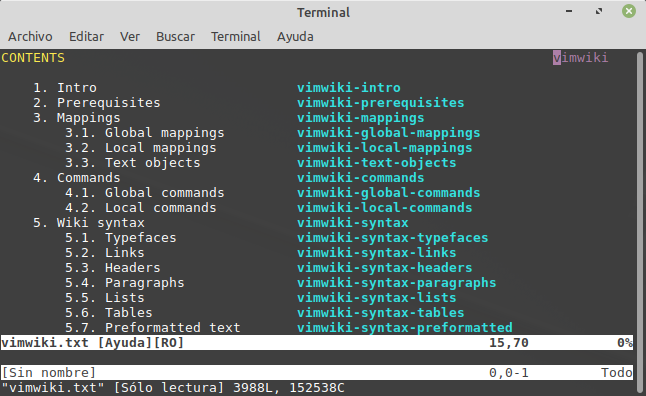Open the Ver menu
The image size is (646, 396).
[130, 37]
